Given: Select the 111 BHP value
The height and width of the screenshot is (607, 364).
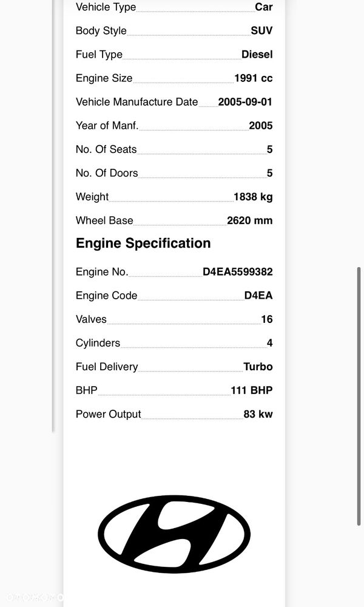Looking at the screenshot, I should 251,390.
